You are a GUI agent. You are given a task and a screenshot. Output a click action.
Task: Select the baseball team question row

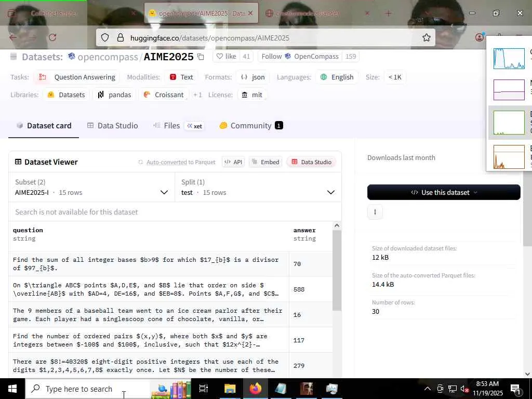point(170,314)
